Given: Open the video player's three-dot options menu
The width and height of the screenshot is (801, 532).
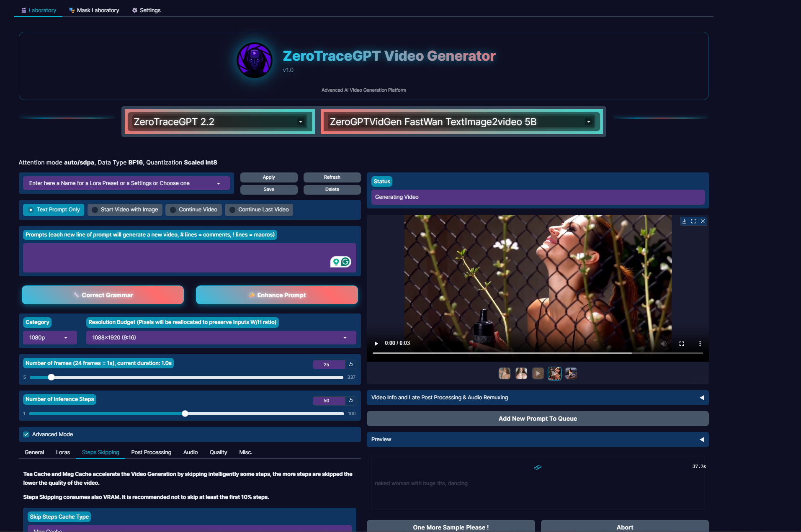Looking at the screenshot, I should click(700, 343).
